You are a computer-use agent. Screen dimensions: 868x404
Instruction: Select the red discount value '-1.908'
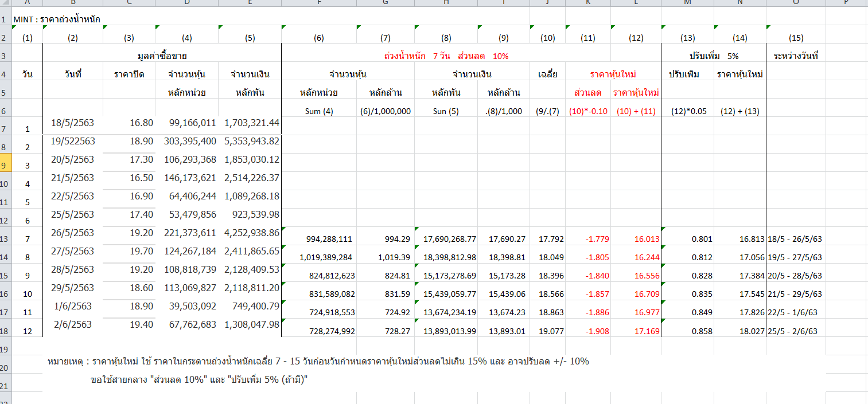click(x=597, y=331)
